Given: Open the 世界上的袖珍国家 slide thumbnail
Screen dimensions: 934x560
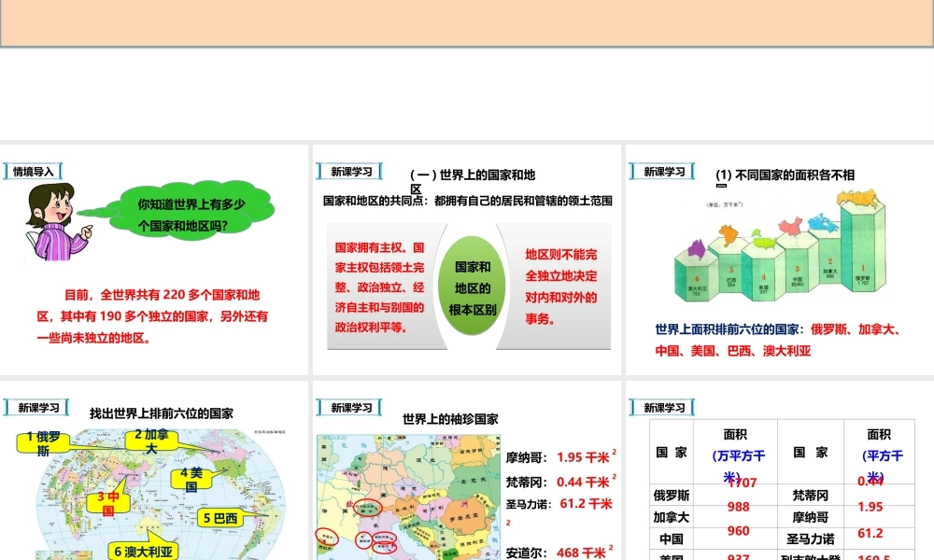Looking at the screenshot, I should point(466,470).
